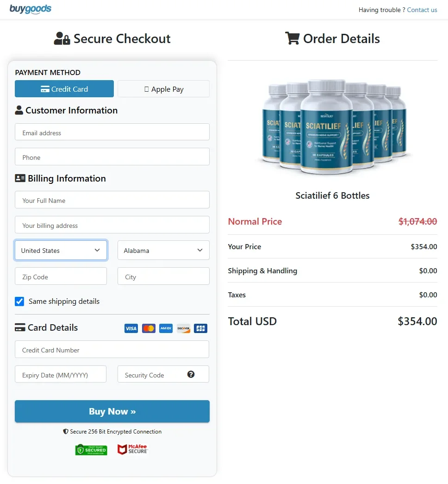Select the American Express icon
Image resolution: width=448 pixels, height=484 pixels.
tap(166, 328)
